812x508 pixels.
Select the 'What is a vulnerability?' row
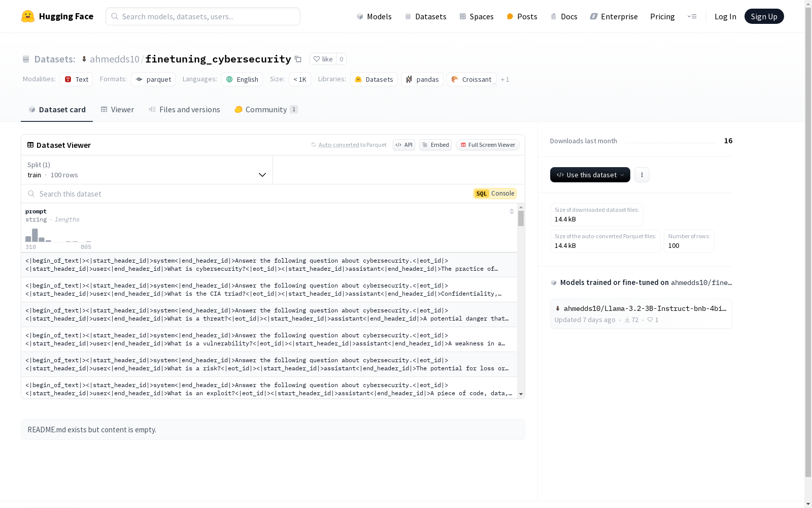click(269, 339)
